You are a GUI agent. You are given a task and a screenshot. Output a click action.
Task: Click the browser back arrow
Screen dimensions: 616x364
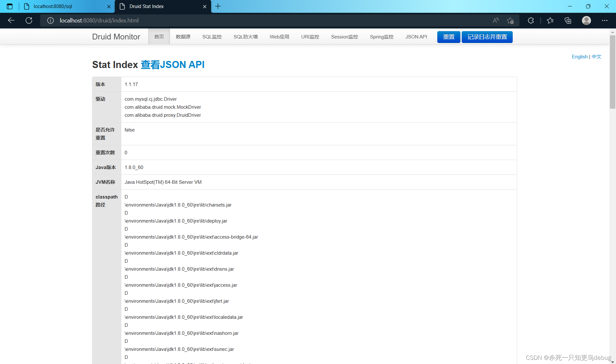point(11,21)
